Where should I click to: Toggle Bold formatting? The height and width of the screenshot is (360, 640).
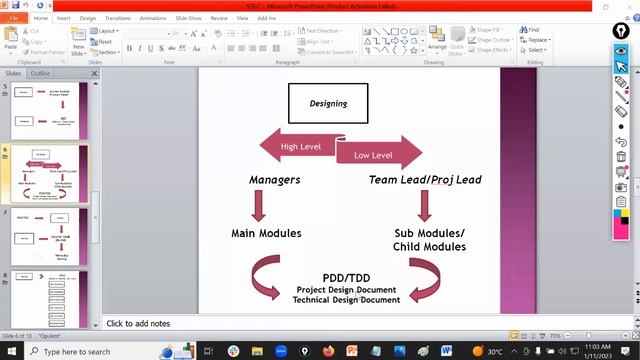click(129, 49)
